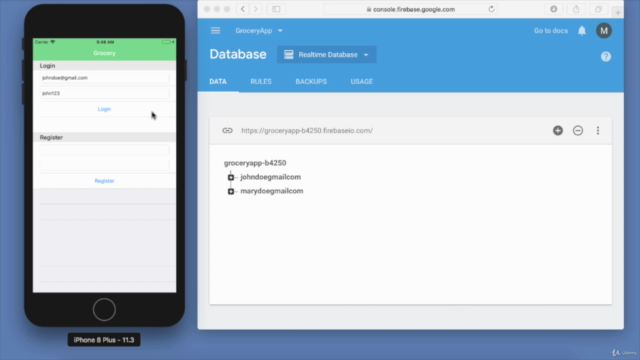This screenshot has width=640, height=360.
Task: Open the Realtime Database selector dropdown
Action: pos(327,55)
